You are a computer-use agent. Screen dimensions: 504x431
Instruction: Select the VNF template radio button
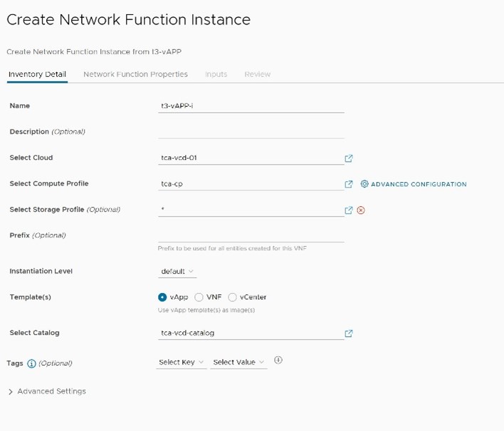[199, 297]
